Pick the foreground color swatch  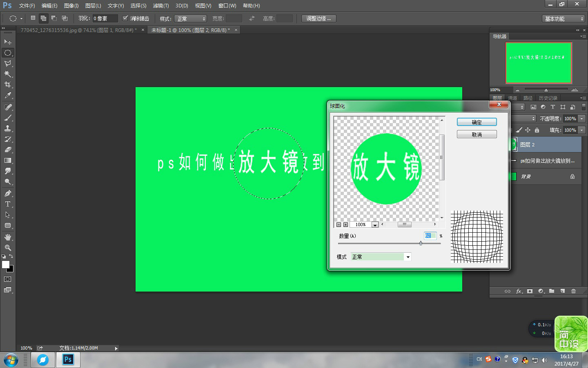point(6,265)
